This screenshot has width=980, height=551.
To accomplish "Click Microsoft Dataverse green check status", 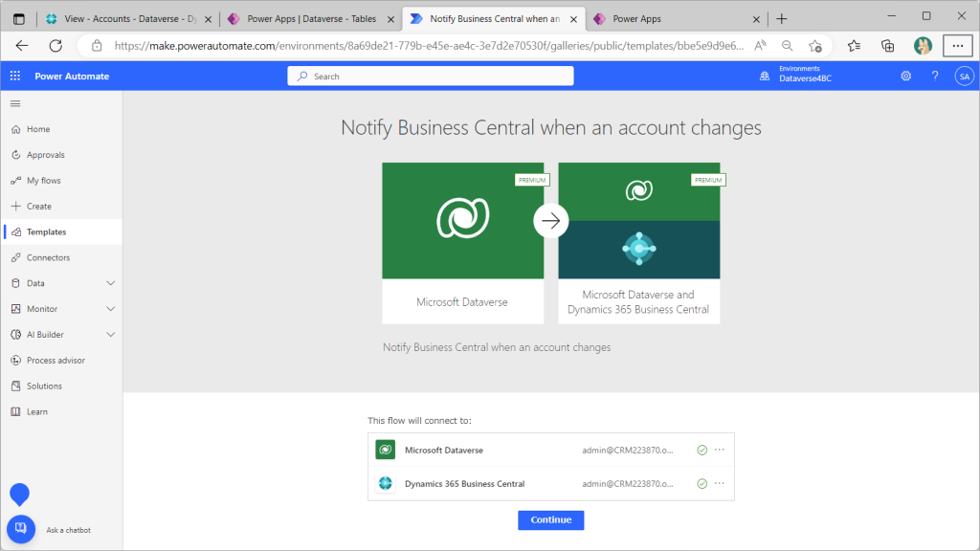I will [x=702, y=450].
